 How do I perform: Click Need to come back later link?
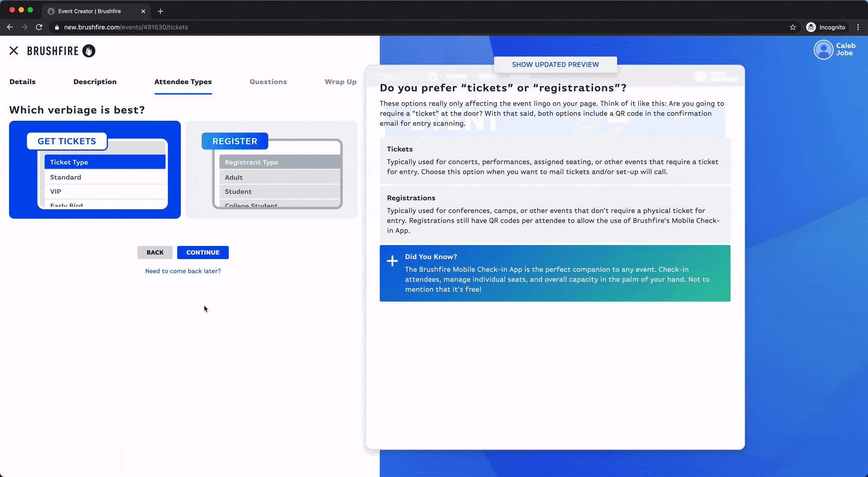point(183,271)
